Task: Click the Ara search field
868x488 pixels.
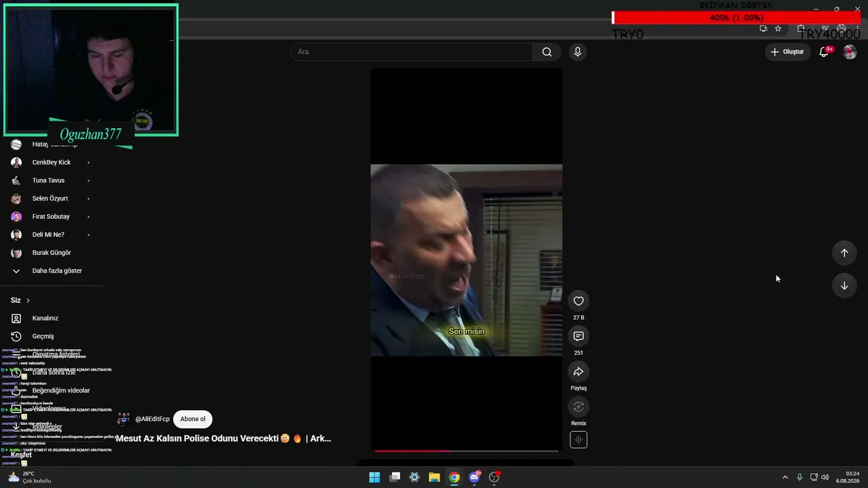Action: 412,52
